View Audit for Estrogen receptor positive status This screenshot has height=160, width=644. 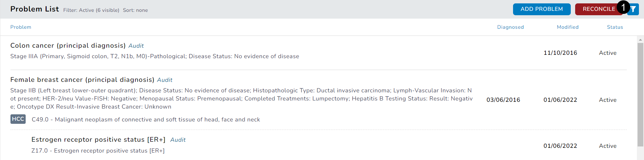178,140
